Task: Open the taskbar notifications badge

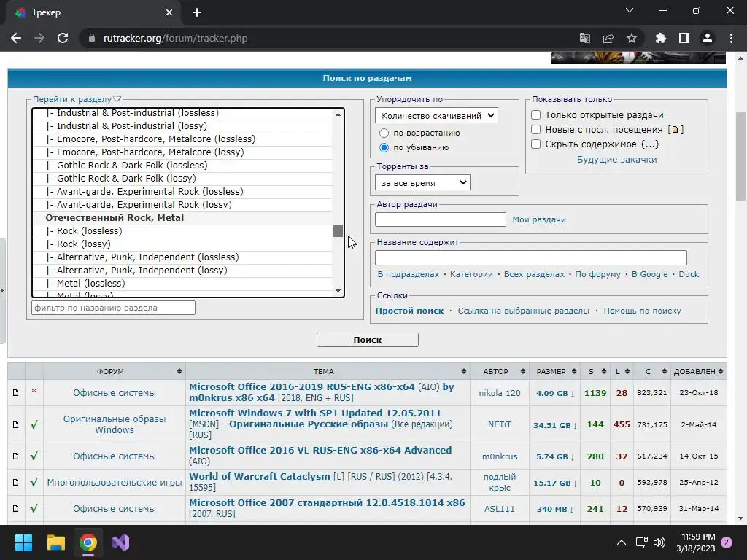Action: coord(727,542)
